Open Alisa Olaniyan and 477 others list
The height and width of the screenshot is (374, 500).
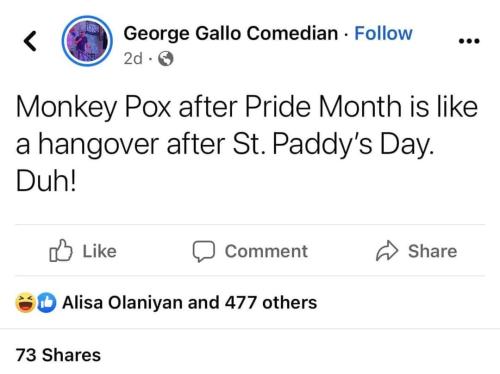[x=189, y=303]
